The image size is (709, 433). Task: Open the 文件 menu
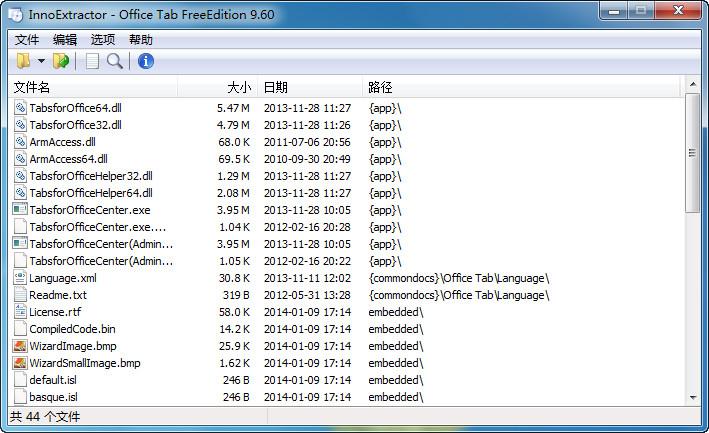pos(27,40)
